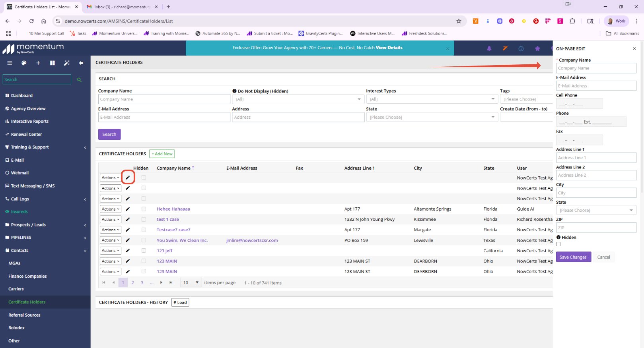The image size is (644, 348).
Task: Go to page 2 of results
Action: [x=132, y=282]
